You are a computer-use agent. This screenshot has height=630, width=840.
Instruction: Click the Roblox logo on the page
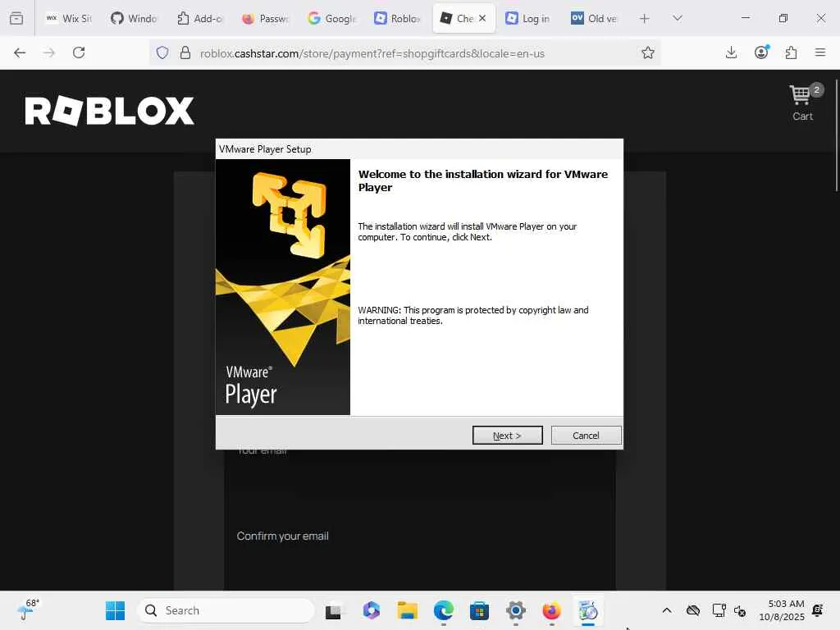click(109, 111)
